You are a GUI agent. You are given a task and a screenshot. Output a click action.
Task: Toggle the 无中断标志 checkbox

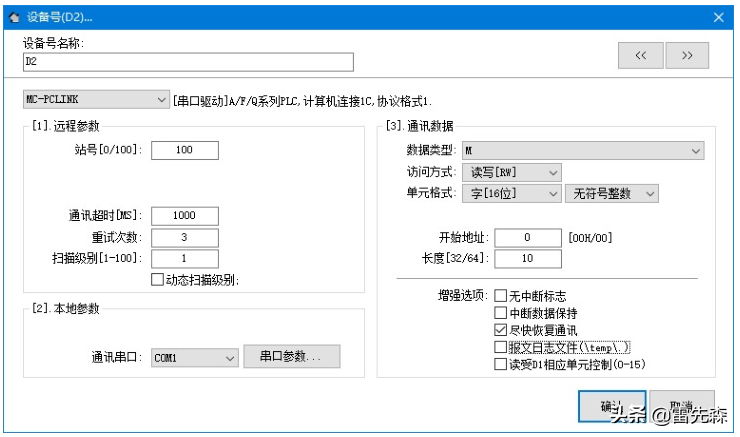click(501, 296)
